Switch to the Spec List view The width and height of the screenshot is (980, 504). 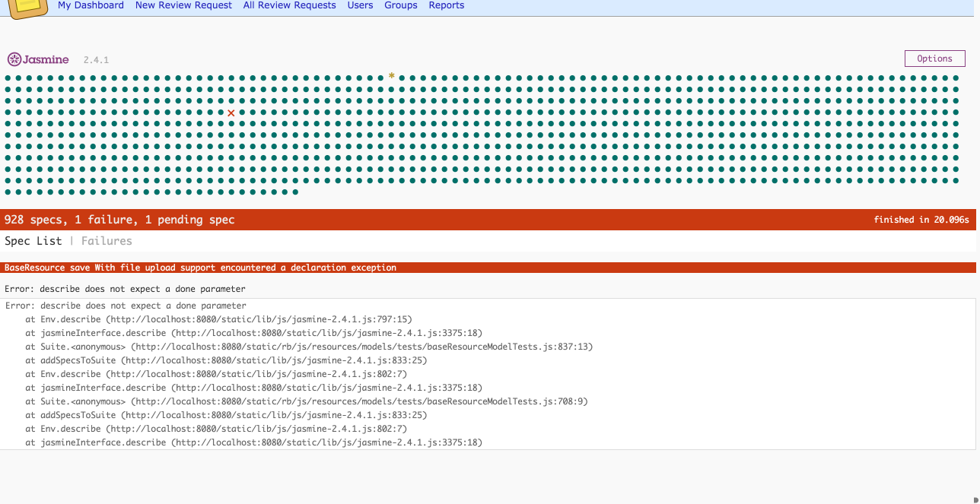[33, 241]
